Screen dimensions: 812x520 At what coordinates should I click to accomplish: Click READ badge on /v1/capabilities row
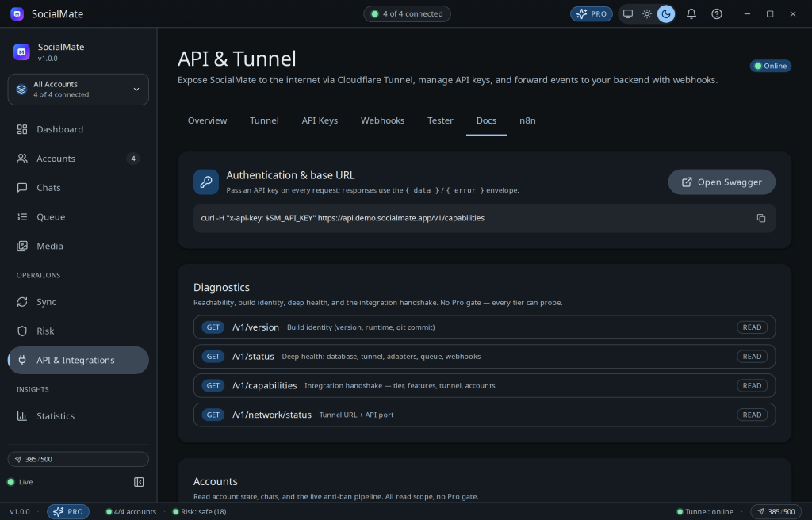(x=752, y=385)
